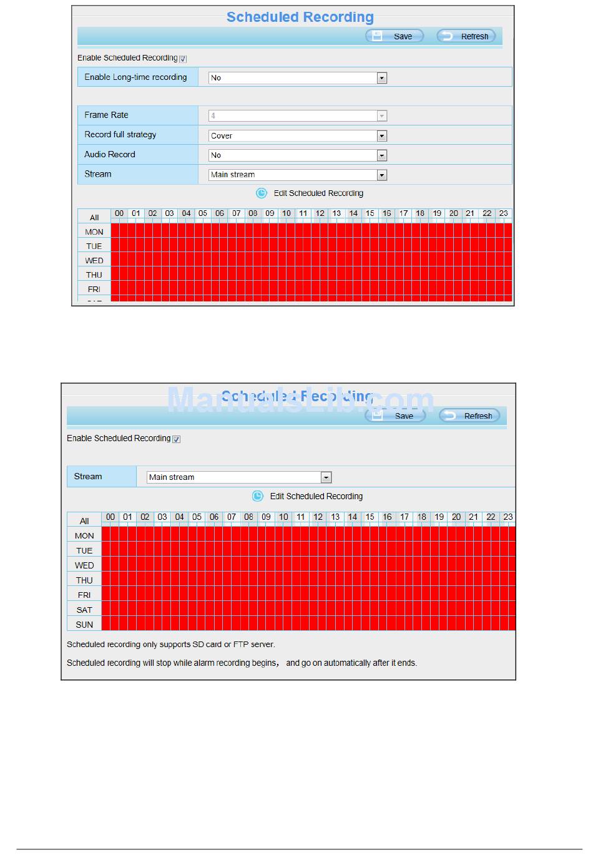The width and height of the screenshot is (593, 868).
Task: Open the Audio Record dropdown
Action: [298, 155]
